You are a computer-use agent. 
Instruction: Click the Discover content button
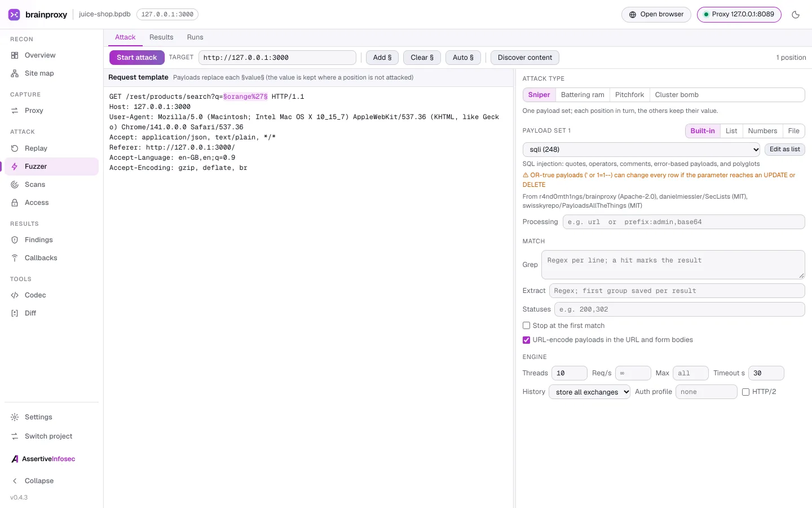pos(525,58)
